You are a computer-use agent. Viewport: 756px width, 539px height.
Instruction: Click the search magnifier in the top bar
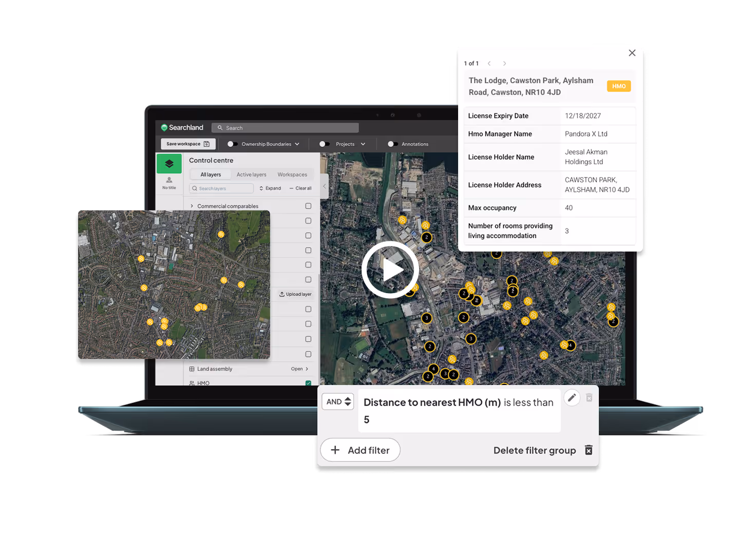point(220,128)
